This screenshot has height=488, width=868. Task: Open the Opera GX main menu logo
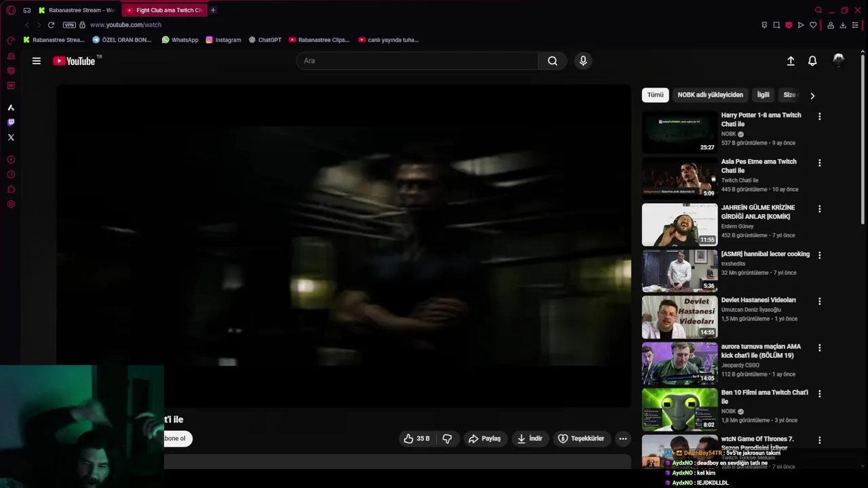[11, 10]
